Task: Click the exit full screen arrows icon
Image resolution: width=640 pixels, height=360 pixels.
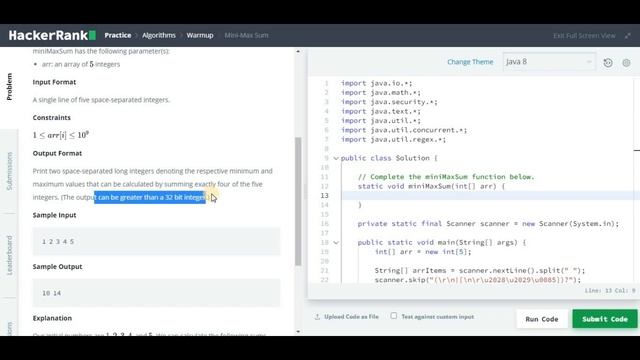Action: [628, 36]
